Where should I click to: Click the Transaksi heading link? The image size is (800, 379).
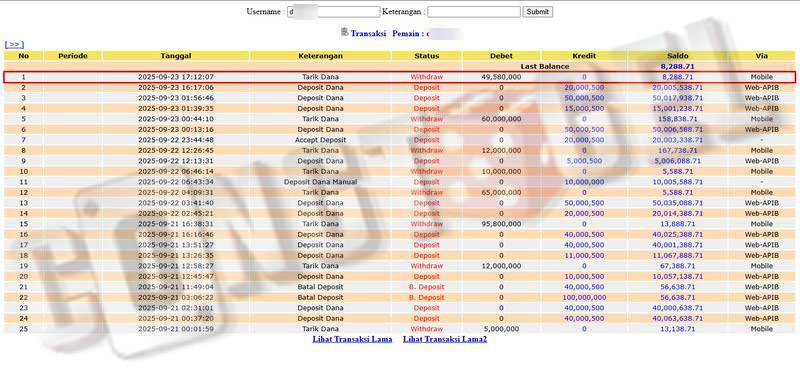(x=368, y=33)
